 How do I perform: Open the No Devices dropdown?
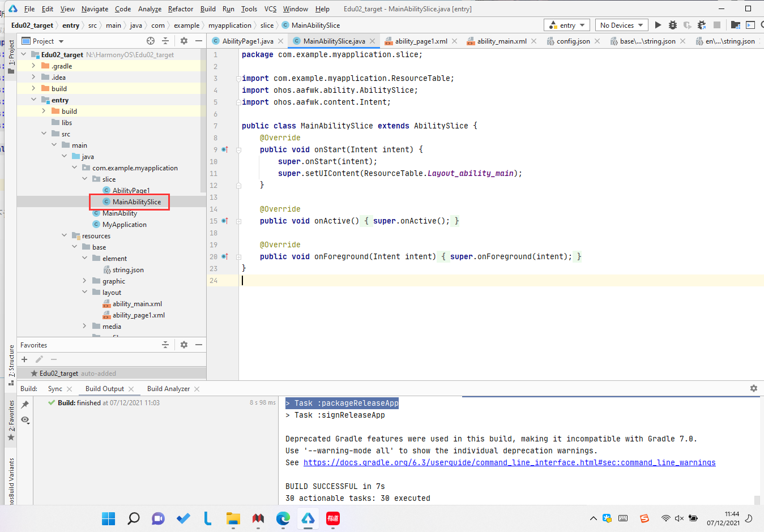(621, 25)
